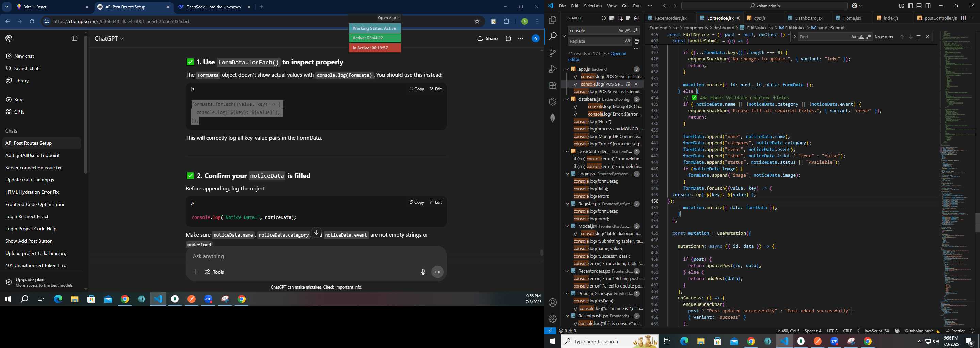Collapse database.js search results
The height and width of the screenshot is (348, 980).
click(x=567, y=99)
